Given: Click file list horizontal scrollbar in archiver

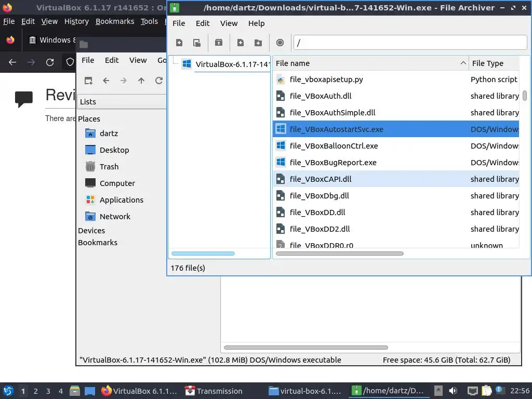Looking at the screenshot, I should coord(340,254).
